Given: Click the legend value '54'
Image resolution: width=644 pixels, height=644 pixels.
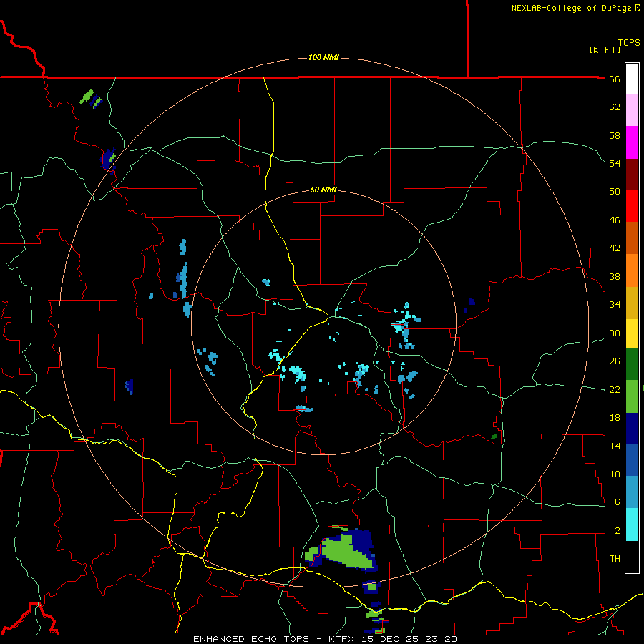Looking at the screenshot, I should tap(615, 163).
